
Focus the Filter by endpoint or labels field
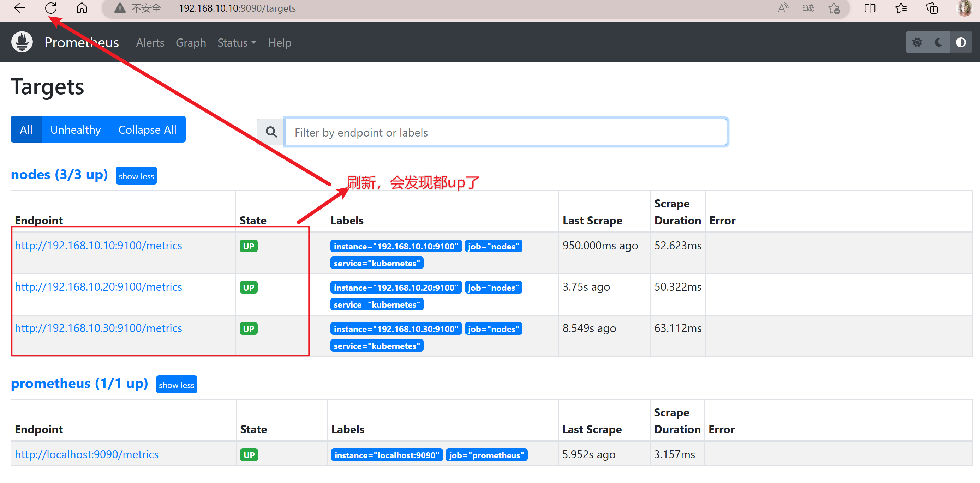coord(506,132)
